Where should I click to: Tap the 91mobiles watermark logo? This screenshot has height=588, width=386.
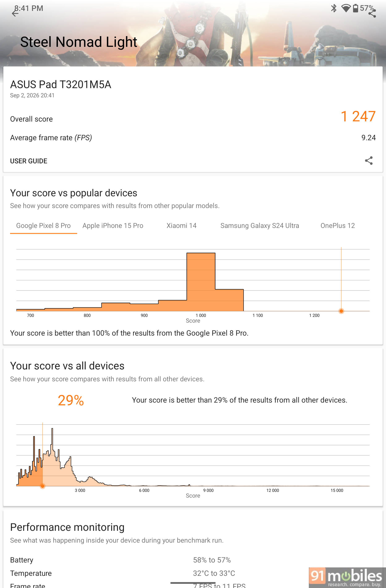coord(347,577)
